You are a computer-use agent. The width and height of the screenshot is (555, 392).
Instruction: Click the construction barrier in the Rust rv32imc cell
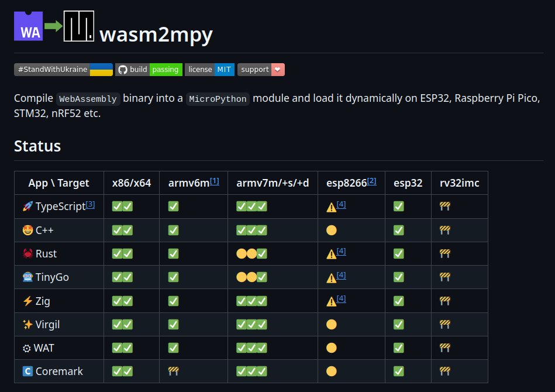pyautogui.click(x=445, y=253)
